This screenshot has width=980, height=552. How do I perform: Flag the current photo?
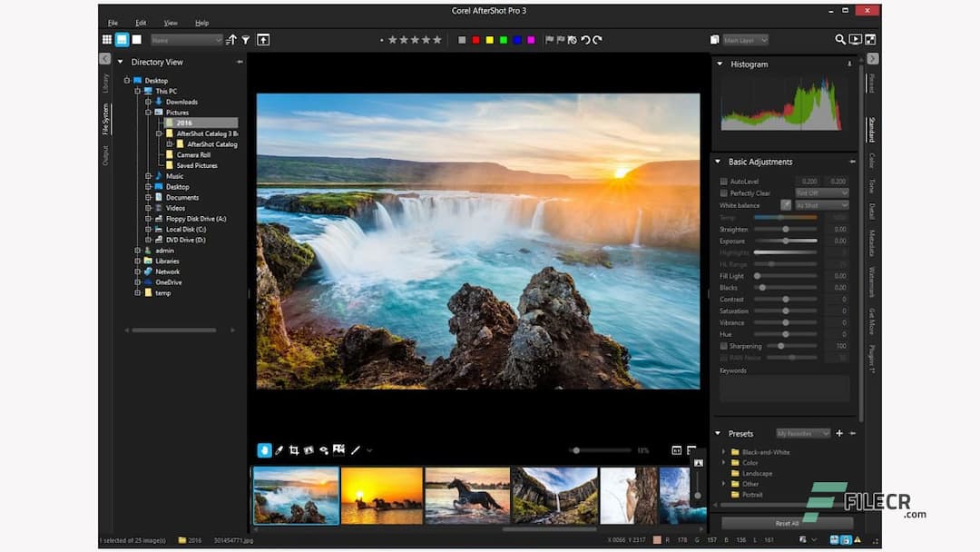point(550,40)
